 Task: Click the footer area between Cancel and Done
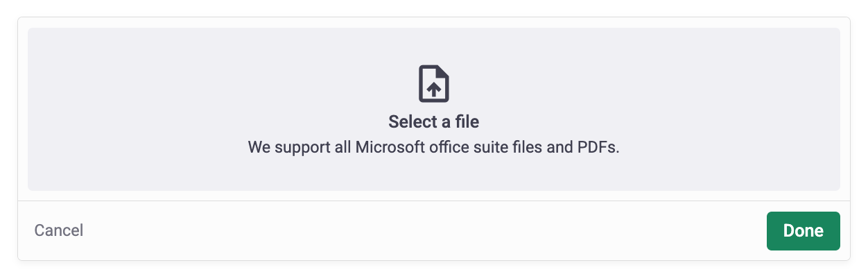(x=425, y=231)
